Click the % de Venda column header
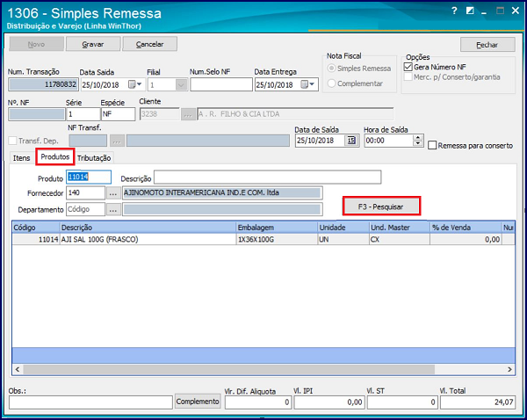 pos(466,228)
